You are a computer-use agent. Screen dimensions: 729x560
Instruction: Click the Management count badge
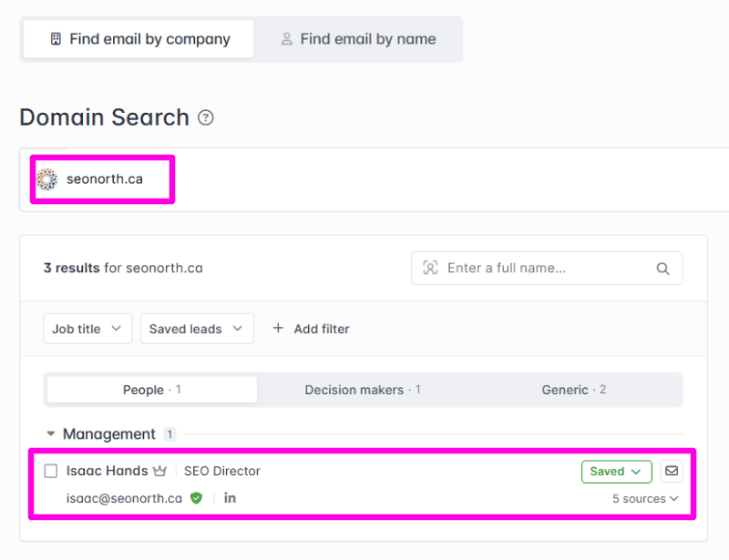tap(169, 434)
